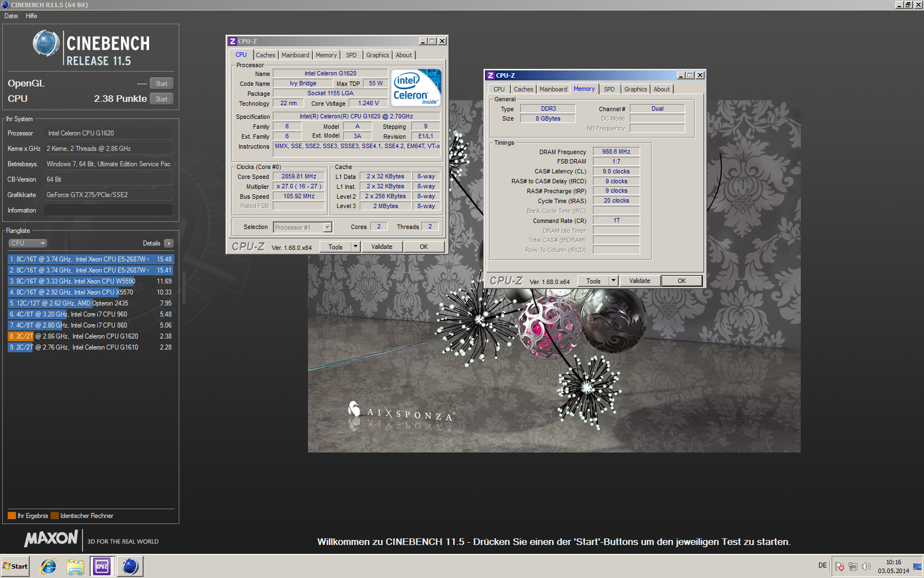Click the Action Center flag icon

(x=840, y=566)
